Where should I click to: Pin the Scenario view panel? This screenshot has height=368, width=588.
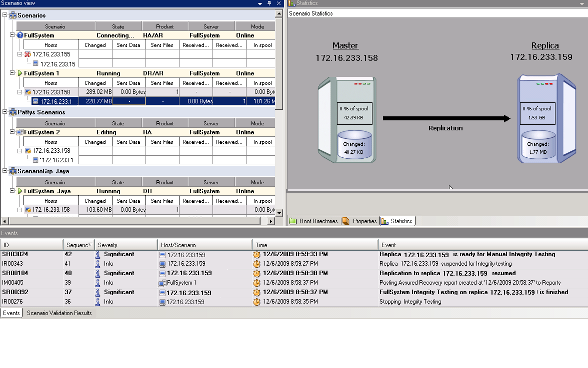(x=269, y=3)
